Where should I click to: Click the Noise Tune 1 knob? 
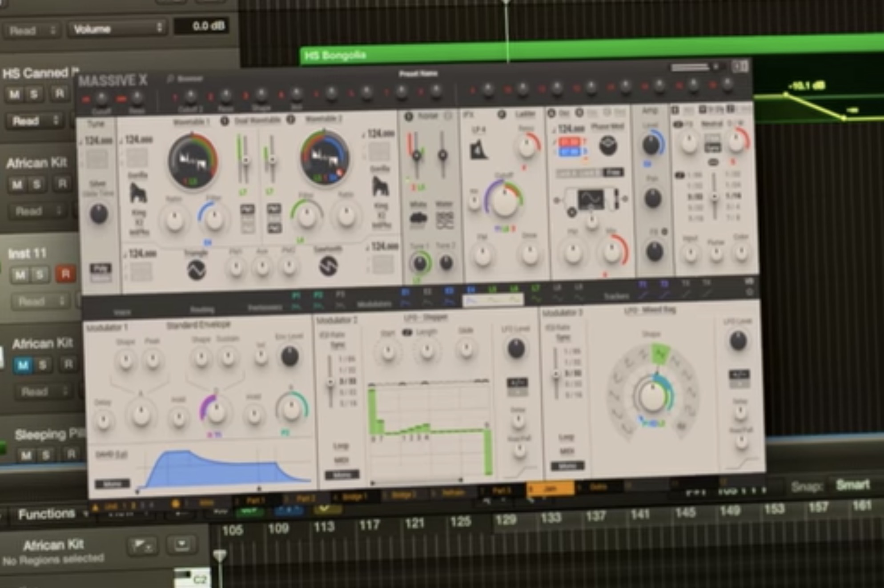(419, 263)
